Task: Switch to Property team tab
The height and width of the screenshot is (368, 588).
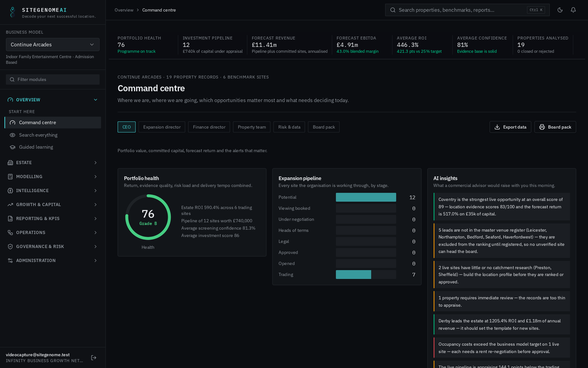Action: (x=252, y=127)
